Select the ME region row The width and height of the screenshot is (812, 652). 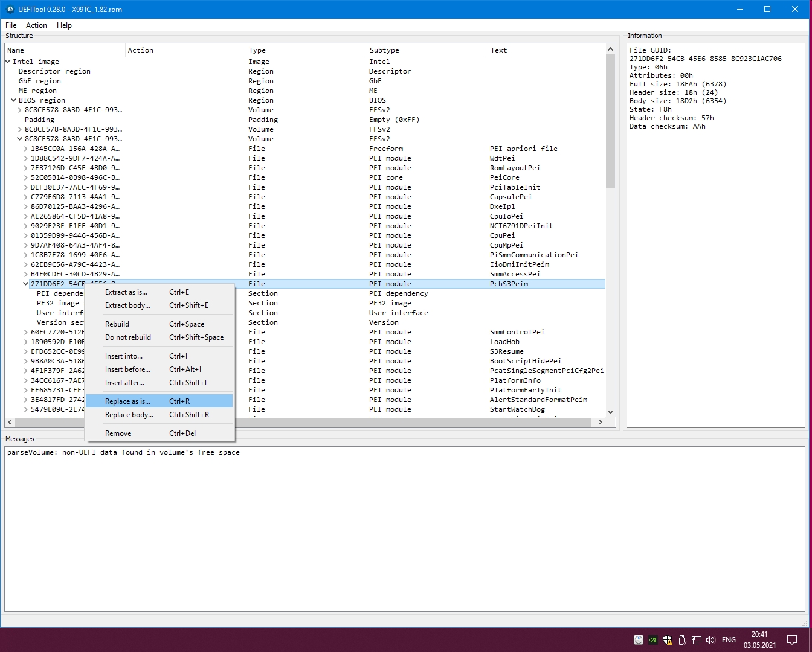click(305, 91)
